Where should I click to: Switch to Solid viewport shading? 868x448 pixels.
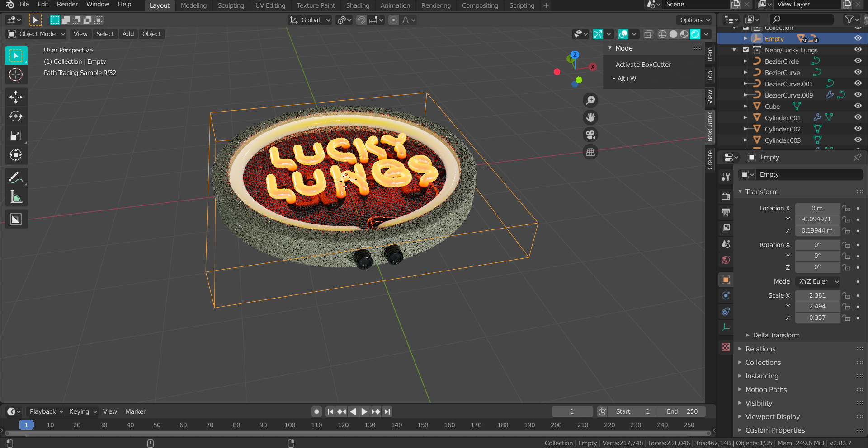tap(673, 34)
